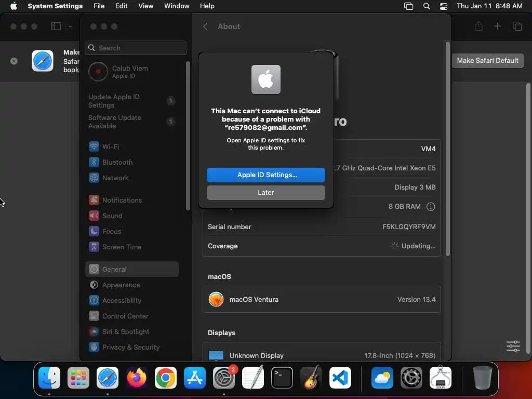
Task: Click Make Safari Default in Safari window
Action: point(487,60)
